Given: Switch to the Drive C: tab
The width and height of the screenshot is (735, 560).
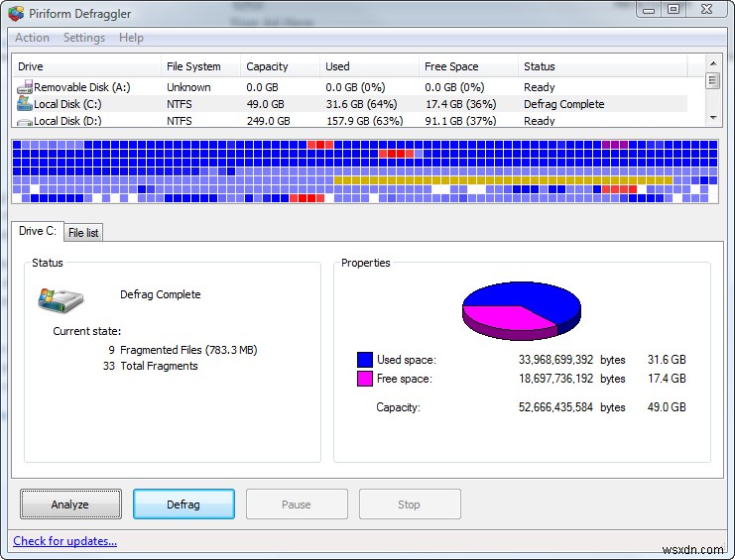Looking at the screenshot, I should click(37, 231).
